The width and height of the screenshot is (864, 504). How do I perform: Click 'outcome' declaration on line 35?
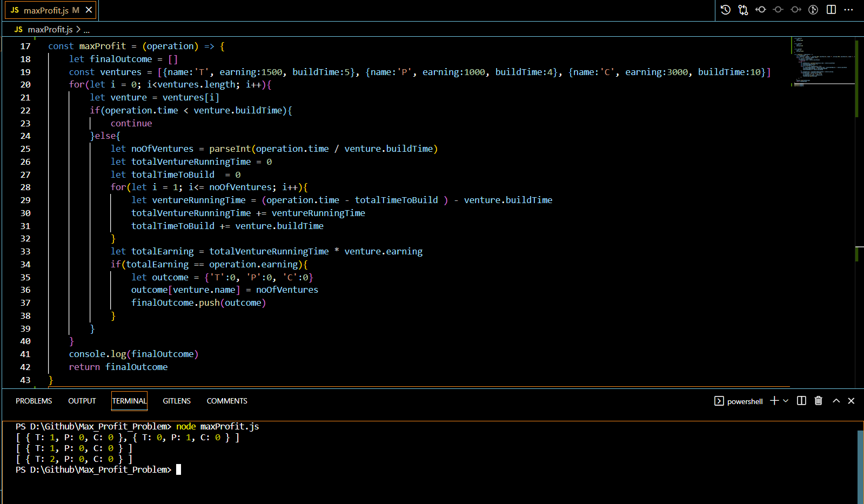pos(170,277)
